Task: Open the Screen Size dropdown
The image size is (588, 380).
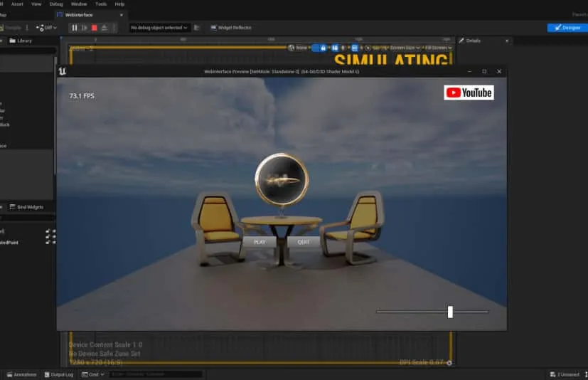Action: pos(405,48)
